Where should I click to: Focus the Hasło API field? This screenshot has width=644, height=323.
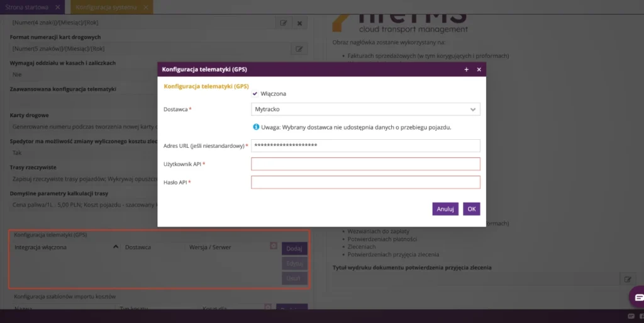click(x=365, y=183)
